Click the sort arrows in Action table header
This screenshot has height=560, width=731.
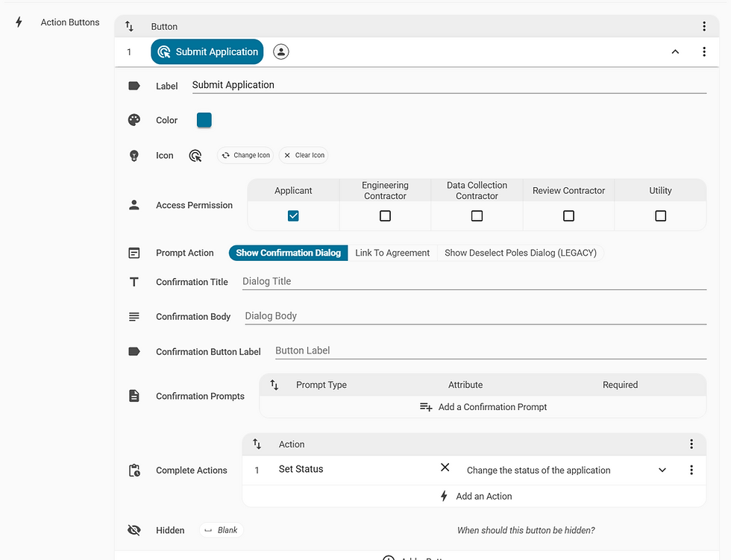[257, 444]
